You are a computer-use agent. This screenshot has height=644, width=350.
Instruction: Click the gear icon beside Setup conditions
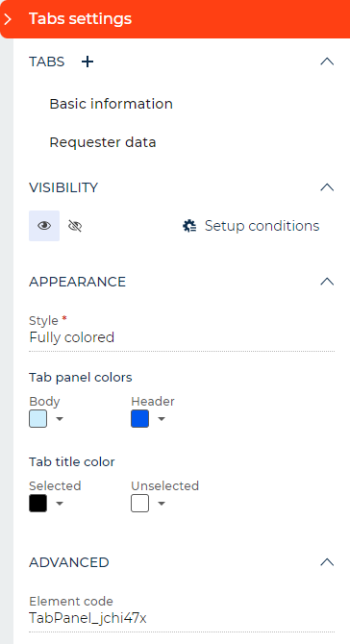[x=189, y=226]
